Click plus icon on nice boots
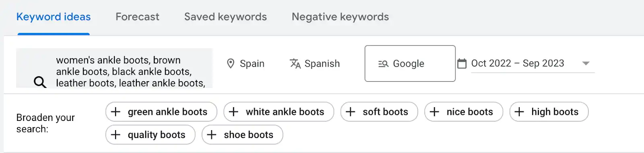 [434, 112]
